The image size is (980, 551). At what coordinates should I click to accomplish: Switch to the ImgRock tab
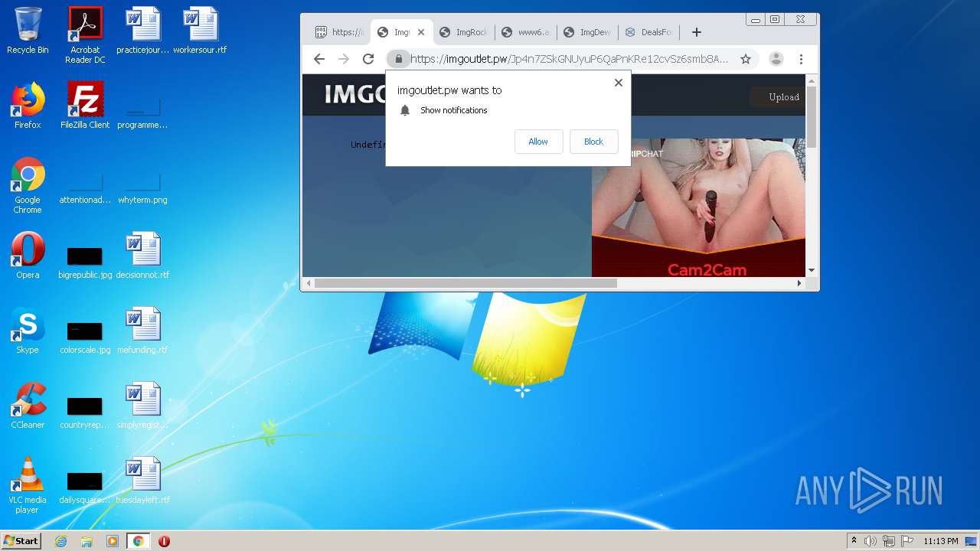pos(464,32)
